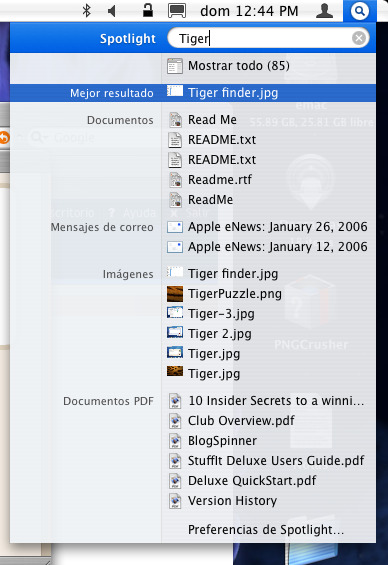Click the Version History PDF icon

point(175,501)
